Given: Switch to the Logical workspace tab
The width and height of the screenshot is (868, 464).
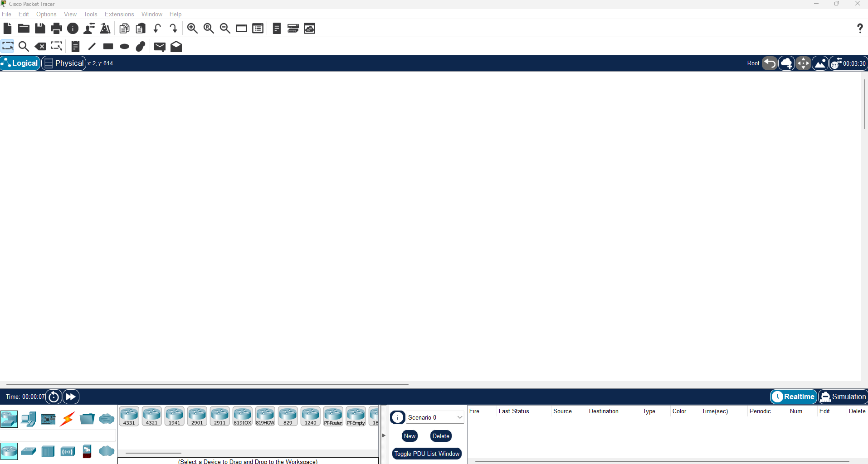Looking at the screenshot, I should coord(20,63).
